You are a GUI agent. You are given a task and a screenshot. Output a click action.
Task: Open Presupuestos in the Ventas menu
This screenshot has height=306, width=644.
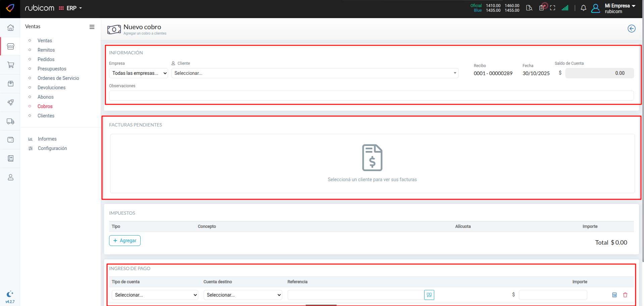tap(52, 69)
